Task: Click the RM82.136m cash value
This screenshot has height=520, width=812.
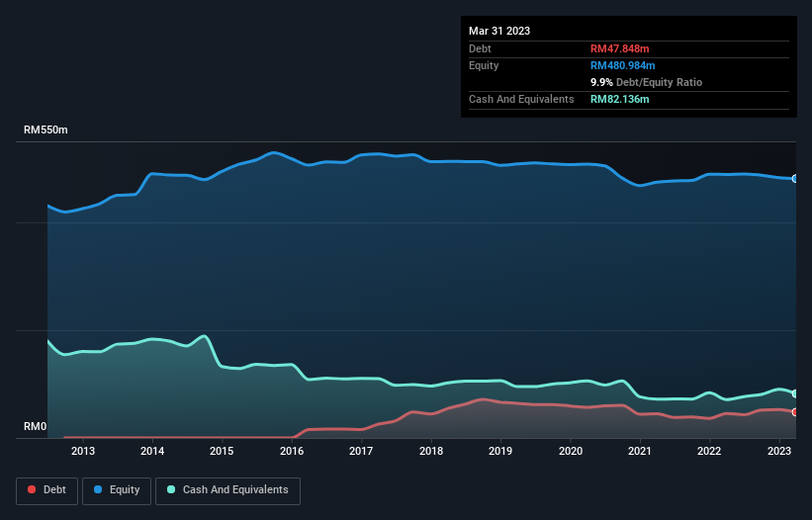Action: tap(619, 99)
